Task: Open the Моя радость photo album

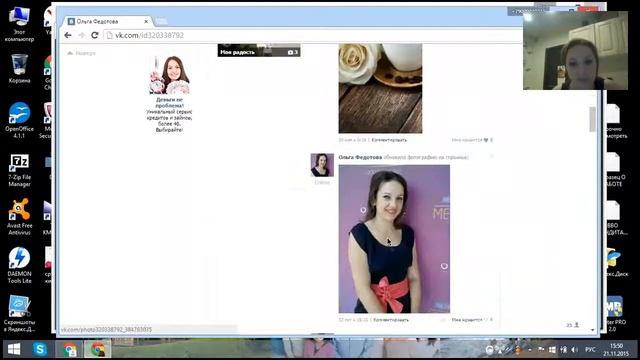Action: 259,50
